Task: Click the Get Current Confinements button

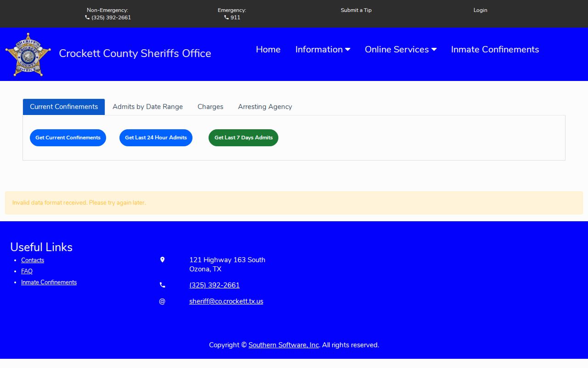Action: 68,138
